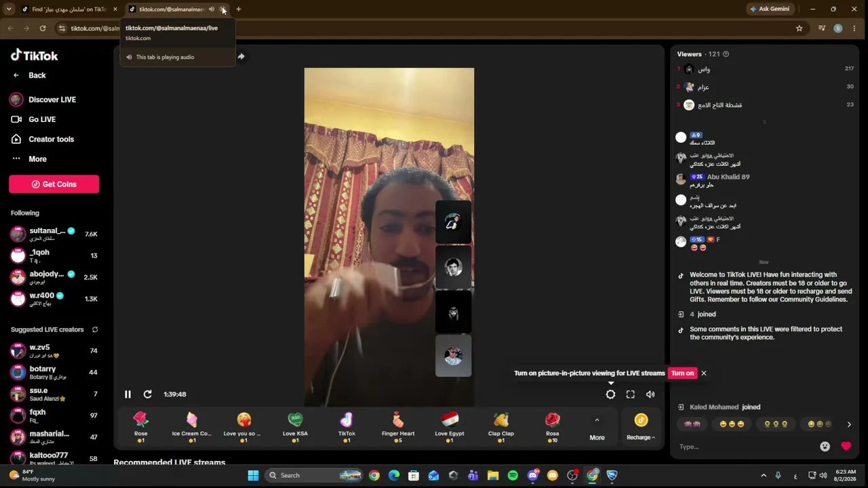Open the first guest thumbnail on the video
Screen dimensions: 868x488
(453, 222)
